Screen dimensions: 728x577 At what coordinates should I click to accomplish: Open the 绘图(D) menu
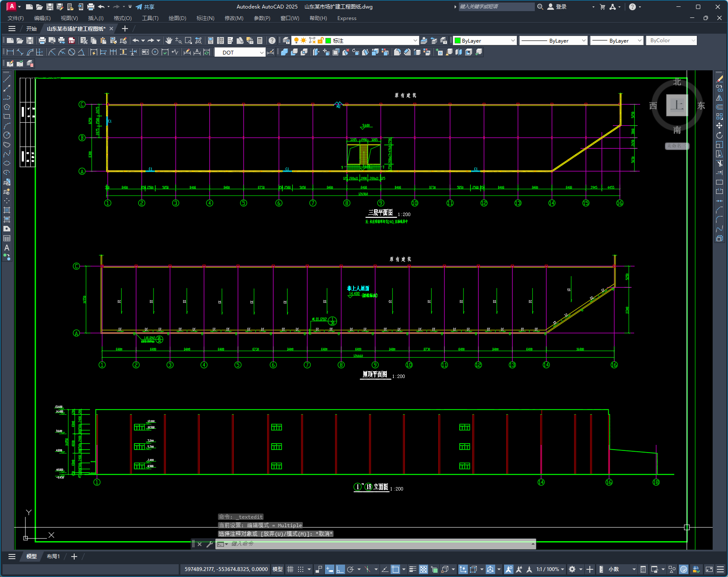click(x=177, y=18)
